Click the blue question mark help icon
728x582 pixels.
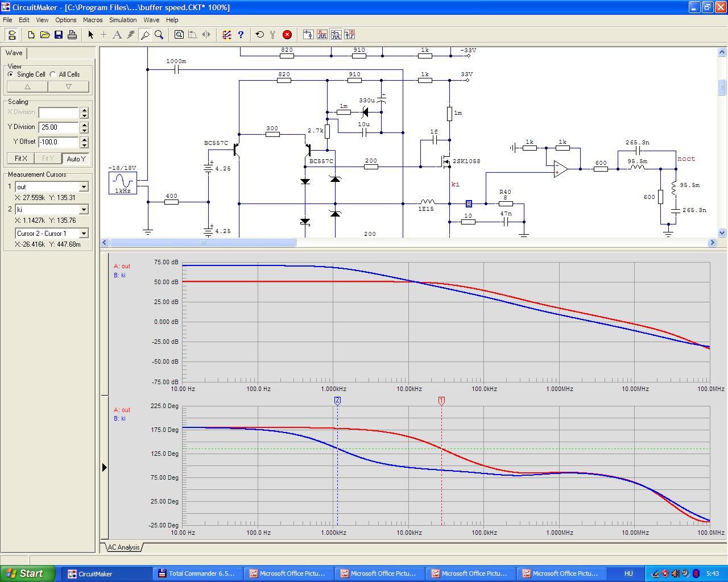(241, 35)
